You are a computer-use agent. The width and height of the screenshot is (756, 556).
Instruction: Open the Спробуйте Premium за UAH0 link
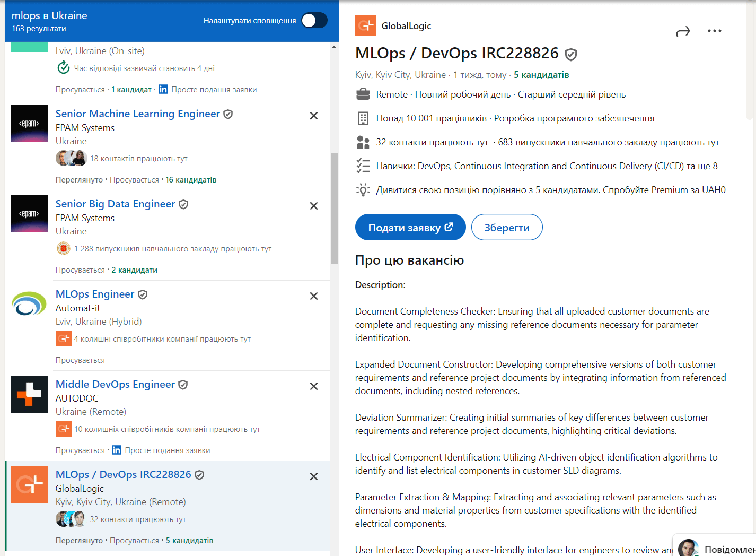664,190
